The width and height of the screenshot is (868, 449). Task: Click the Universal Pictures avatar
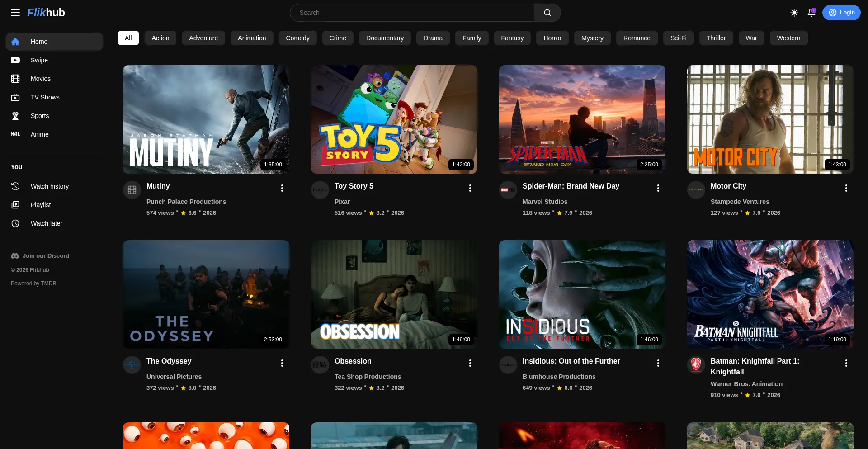pos(132,365)
